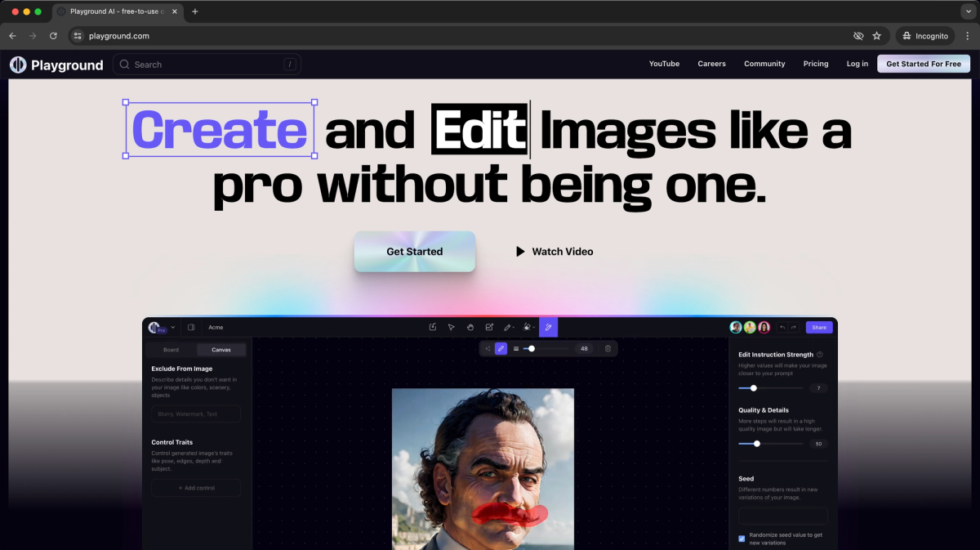Select the add-image generate tool
Image resolution: width=980 pixels, height=550 pixels.
click(489, 327)
